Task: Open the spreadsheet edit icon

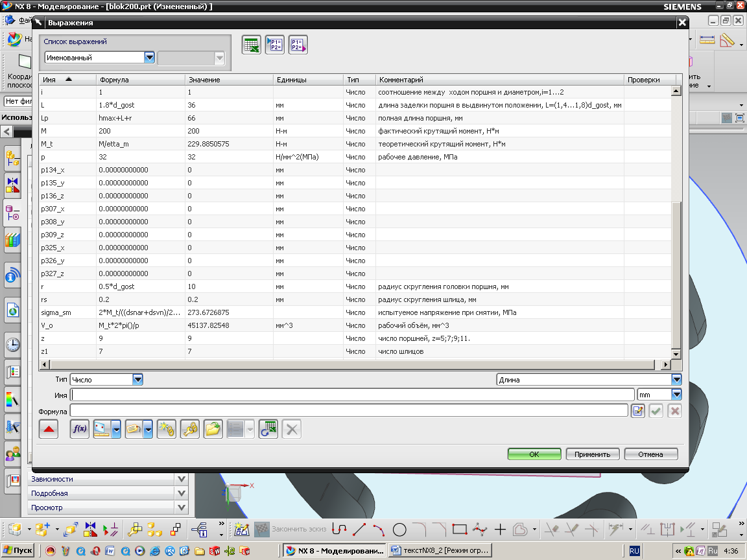Action: point(251,45)
